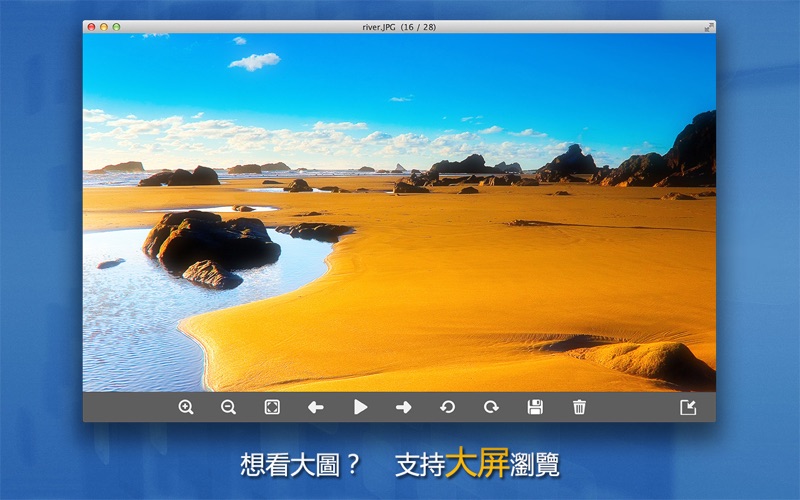
Task: Click the export arrow icon in toolbar
Action: pos(688,407)
